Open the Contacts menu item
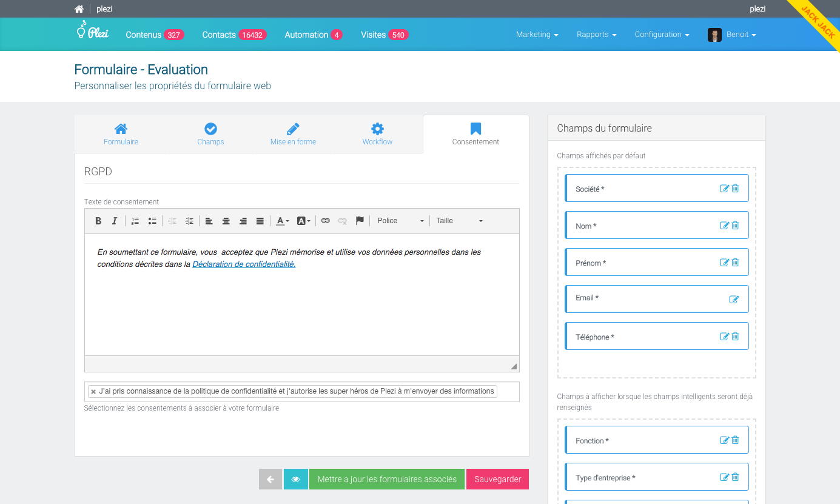Image resolution: width=840 pixels, height=504 pixels. (x=234, y=35)
